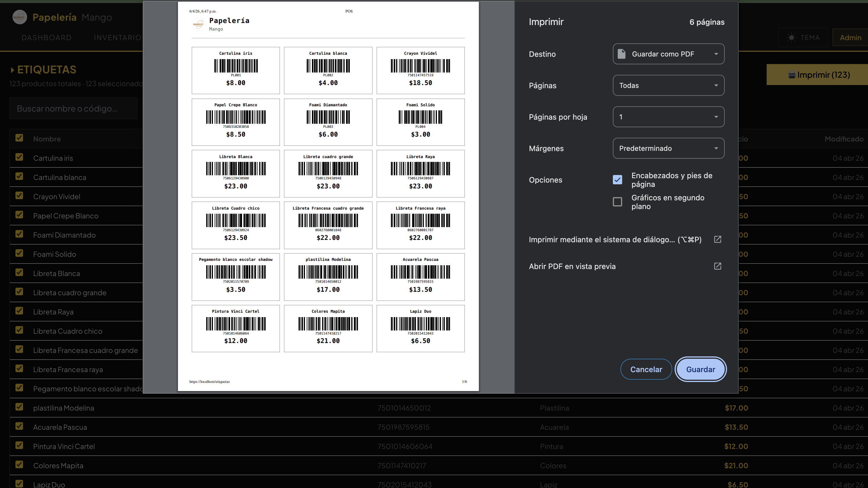Click the Crayon Vividel label in print preview
The width and height of the screenshot is (868, 488).
pyautogui.click(x=420, y=70)
